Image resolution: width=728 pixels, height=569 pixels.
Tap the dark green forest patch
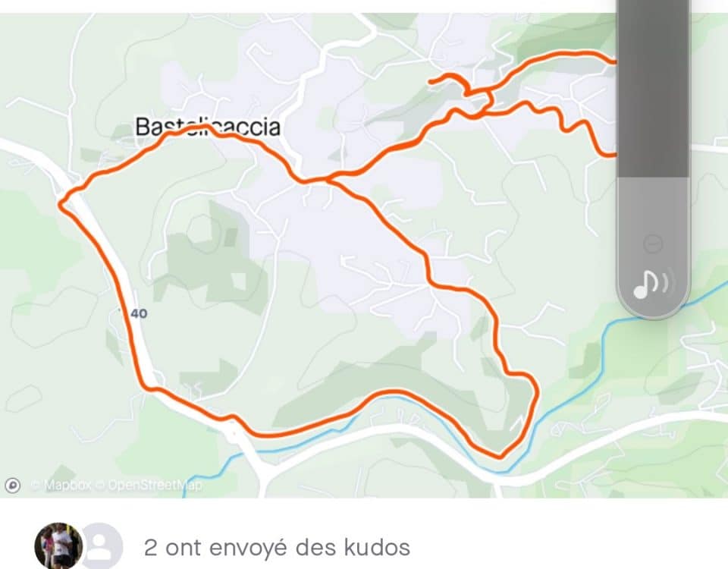coord(214,260)
